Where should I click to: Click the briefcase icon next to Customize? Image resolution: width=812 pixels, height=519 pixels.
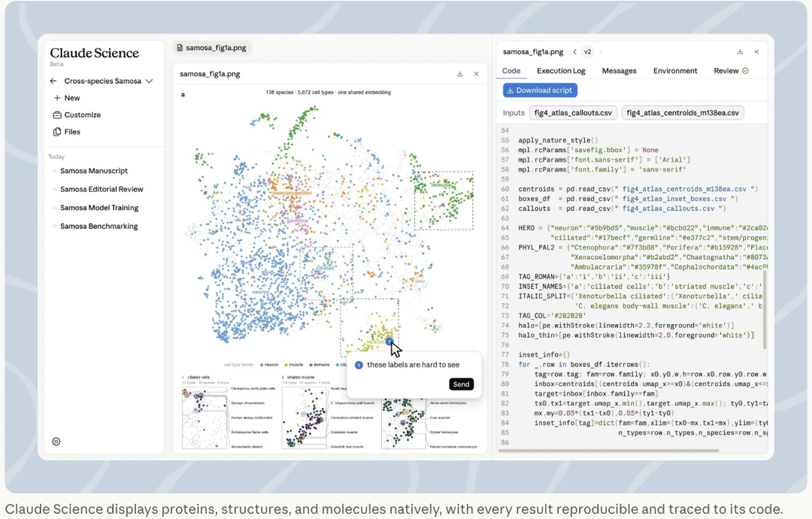(57, 115)
